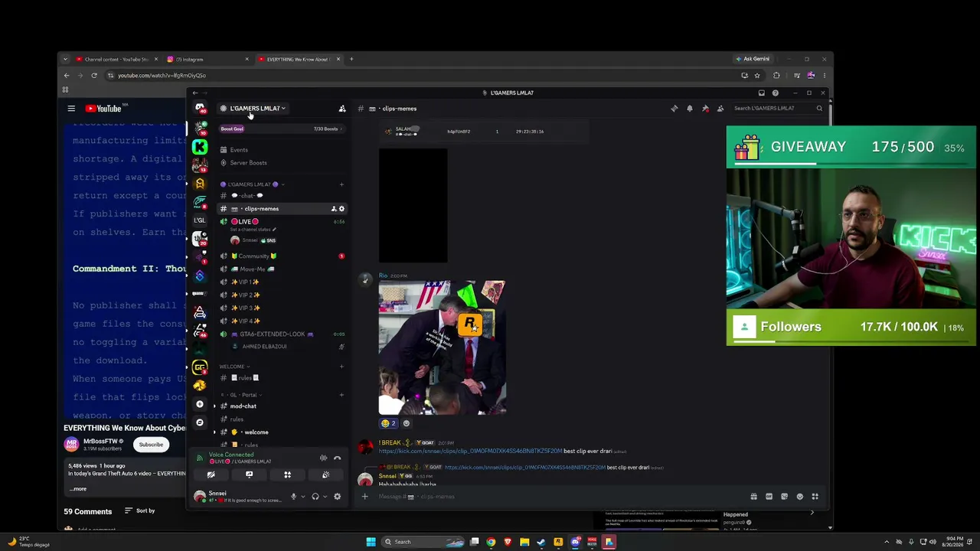980x551 pixels.
Task: Open Discord User Settings gear
Action: [x=337, y=497]
